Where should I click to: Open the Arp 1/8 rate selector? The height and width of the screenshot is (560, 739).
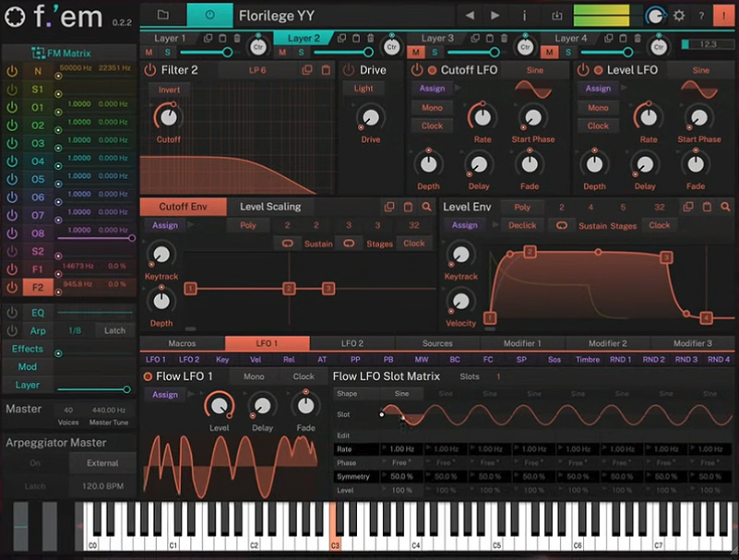(x=75, y=330)
